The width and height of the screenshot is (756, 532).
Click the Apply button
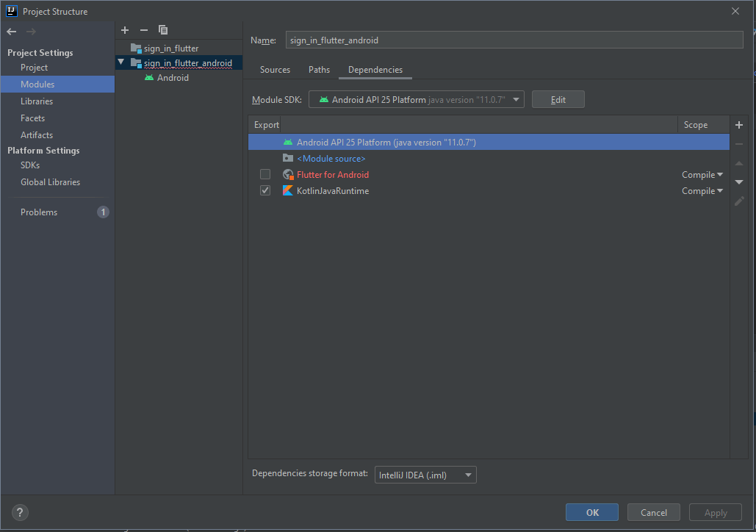coord(714,512)
